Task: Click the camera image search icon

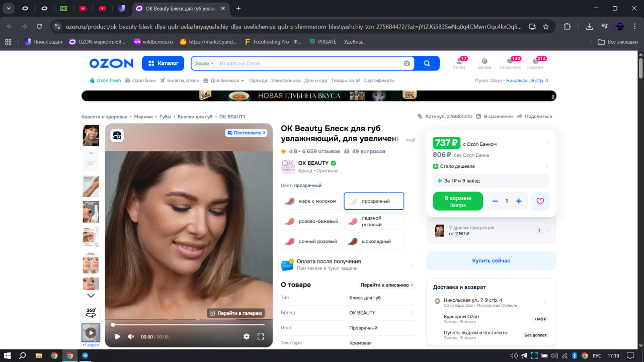Action: [x=407, y=63]
